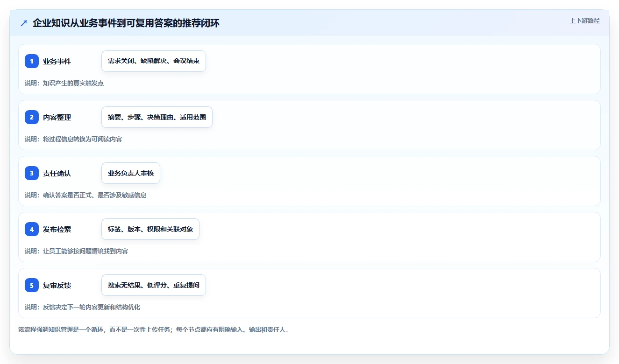
Task: Select the 业务负责人审核 chip
Action: [131, 173]
